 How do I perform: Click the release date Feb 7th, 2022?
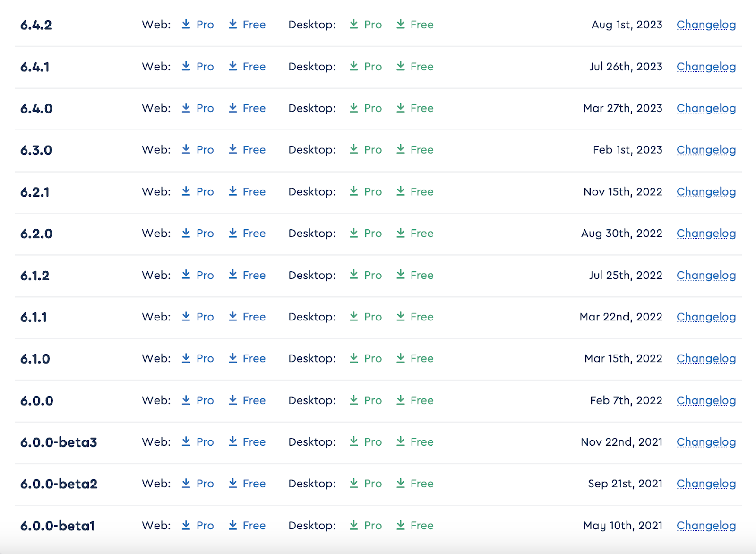[626, 400]
